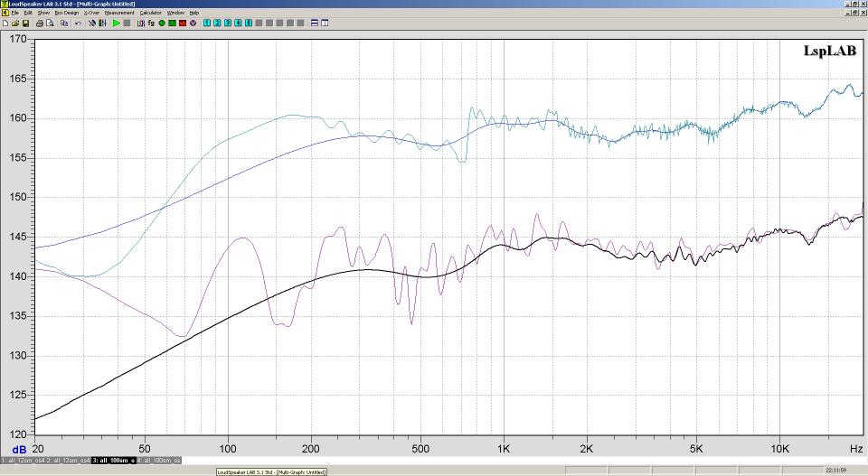Open a file using the folder icon

(x=15, y=23)
